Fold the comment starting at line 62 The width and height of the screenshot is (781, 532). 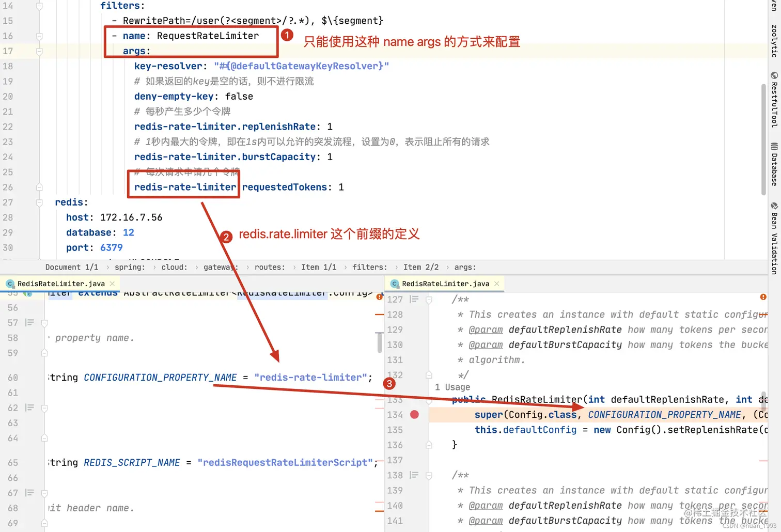pos(44,408)
